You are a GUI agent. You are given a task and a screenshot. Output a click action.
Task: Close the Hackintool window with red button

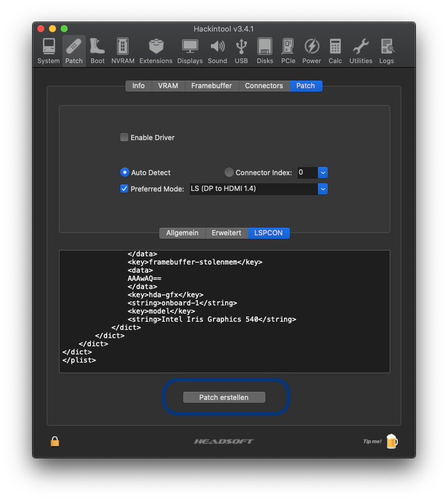pos(41,29)
